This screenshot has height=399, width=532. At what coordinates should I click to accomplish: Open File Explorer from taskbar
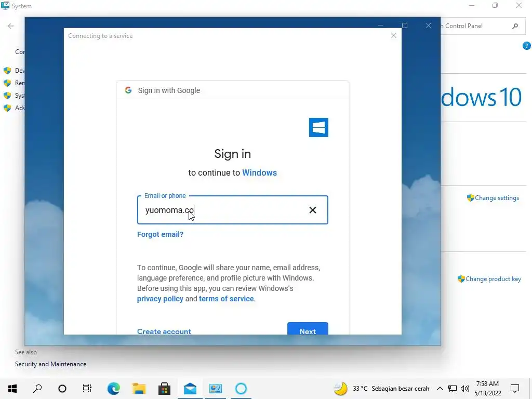point(139,389)
